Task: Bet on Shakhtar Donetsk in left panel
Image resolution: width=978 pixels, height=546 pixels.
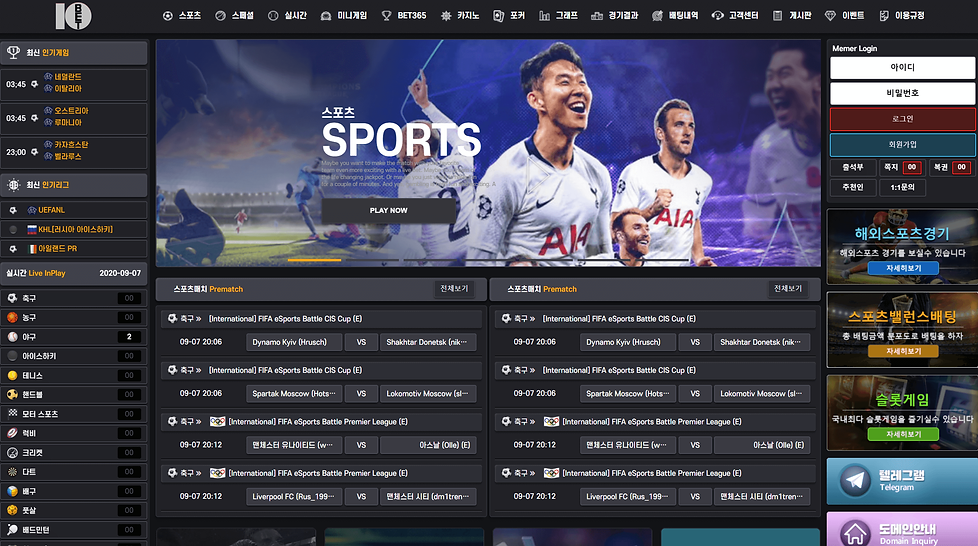Action: pyautogui.click(x=428, y=342)
